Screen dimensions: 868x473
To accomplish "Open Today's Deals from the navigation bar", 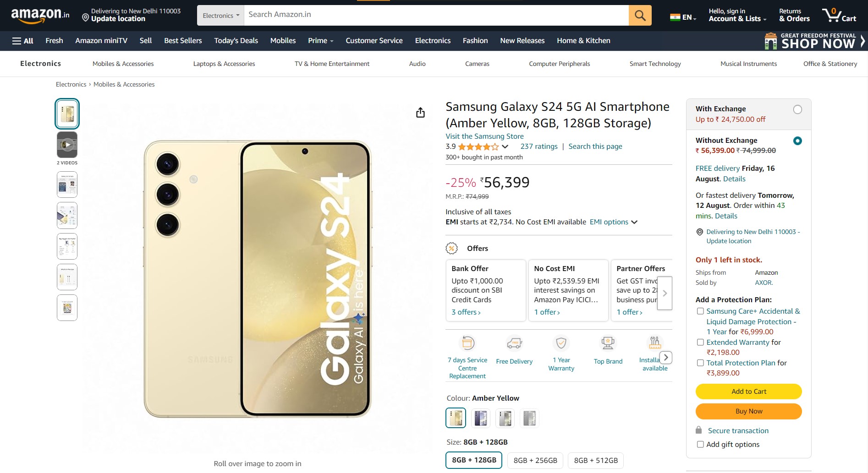I will coord(236,40).
